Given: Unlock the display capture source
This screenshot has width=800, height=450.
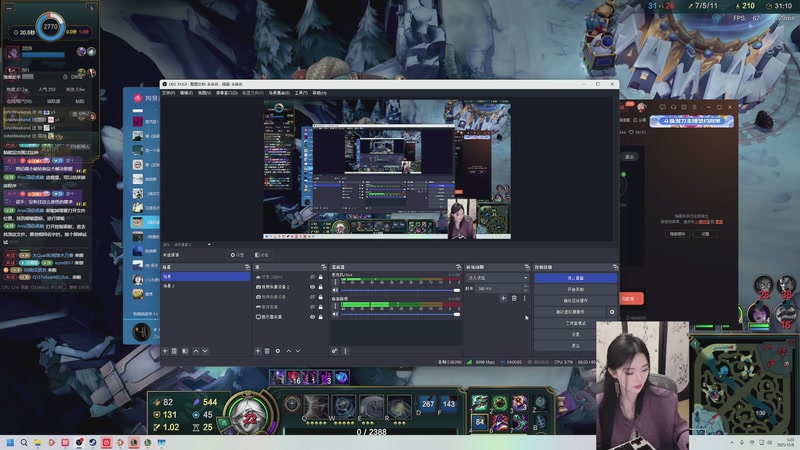Looking at the screenshot, I should point(320,317).
